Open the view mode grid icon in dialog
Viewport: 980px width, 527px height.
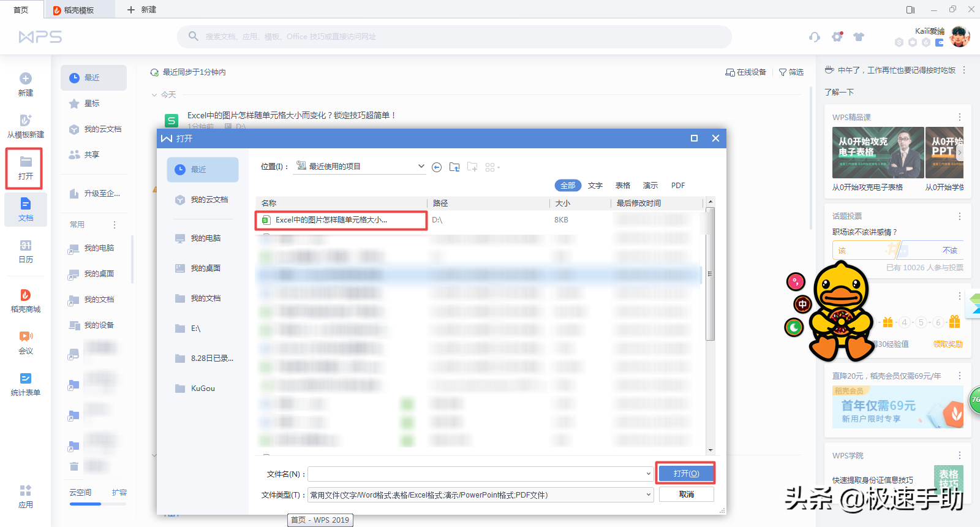tap(492, 167)
